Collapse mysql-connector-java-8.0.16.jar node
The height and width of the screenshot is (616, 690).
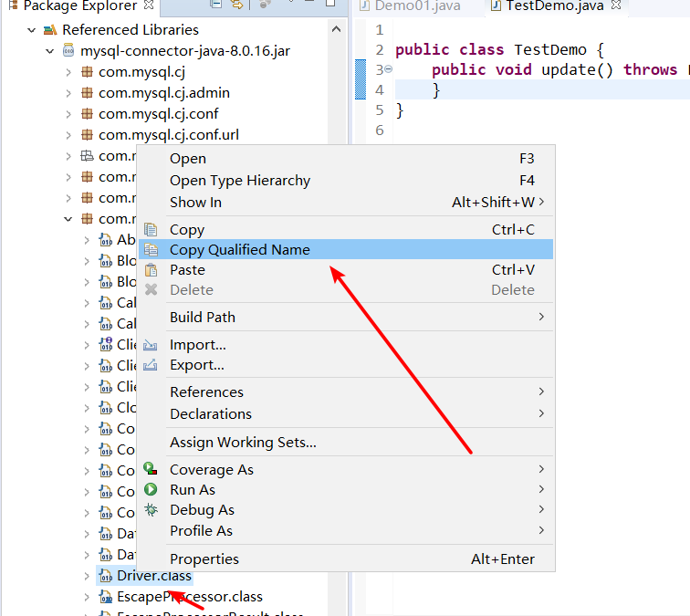pos(49,51)
